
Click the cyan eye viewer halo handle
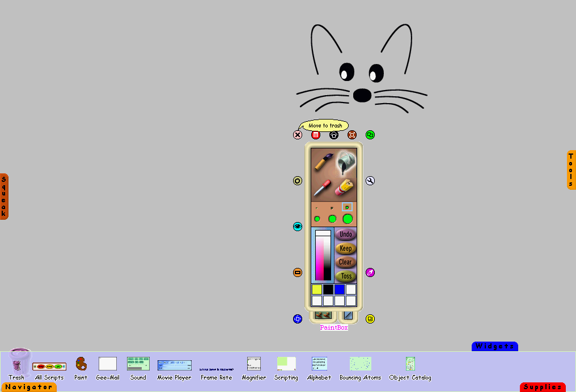(298, 227)
